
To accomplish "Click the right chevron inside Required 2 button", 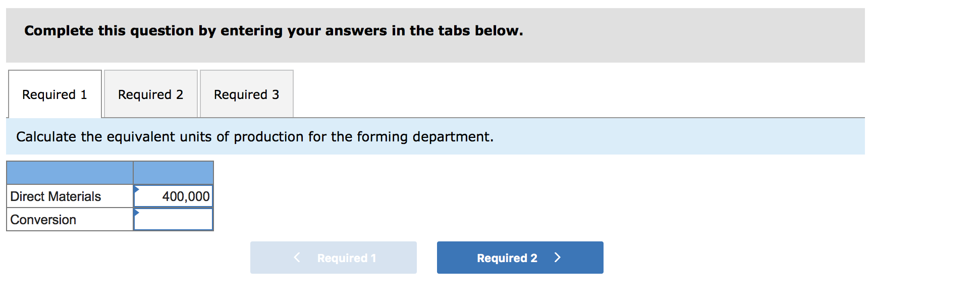I will (557, 258).
